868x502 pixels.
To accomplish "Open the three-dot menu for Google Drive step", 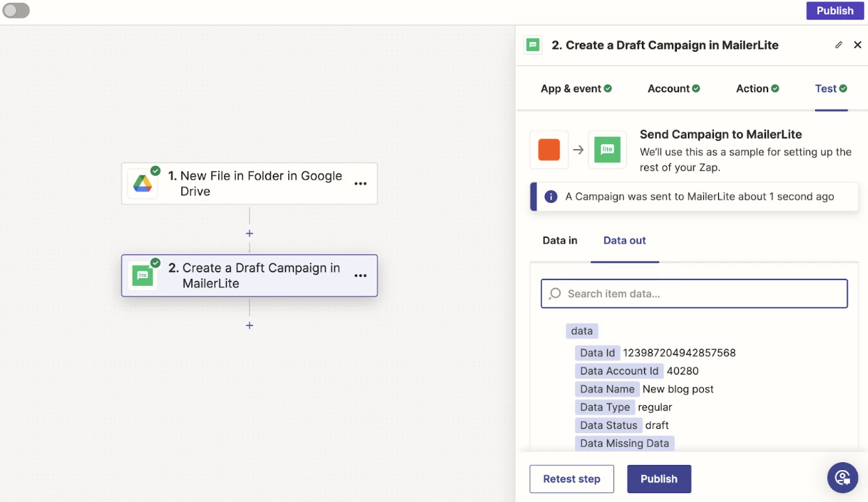I will pos(360,184).
